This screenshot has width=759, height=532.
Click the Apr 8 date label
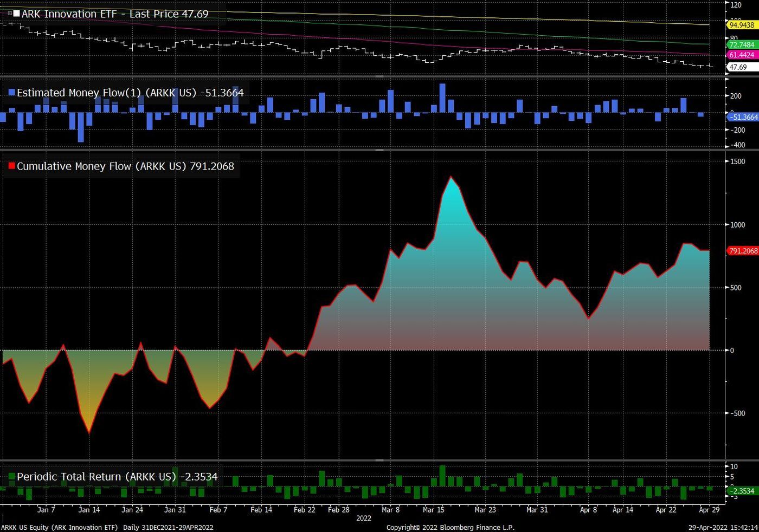[588, 510]
